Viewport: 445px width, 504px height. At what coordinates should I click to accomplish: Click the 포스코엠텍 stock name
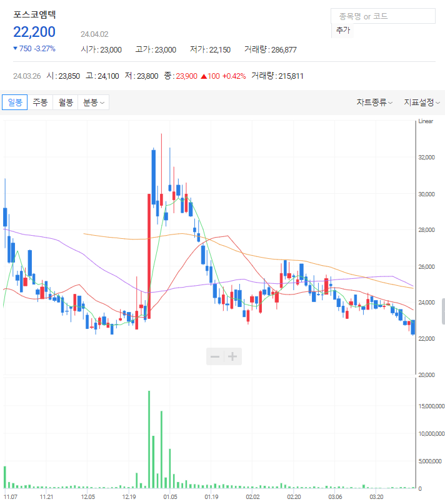click(x=35, y=14)
